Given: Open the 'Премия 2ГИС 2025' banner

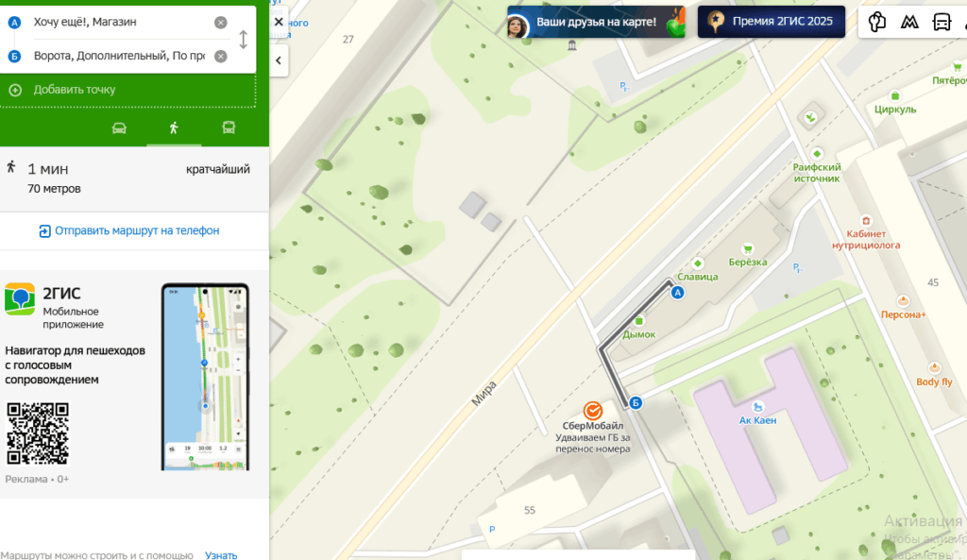Looking at the screenshot, I should coord(772,22).
